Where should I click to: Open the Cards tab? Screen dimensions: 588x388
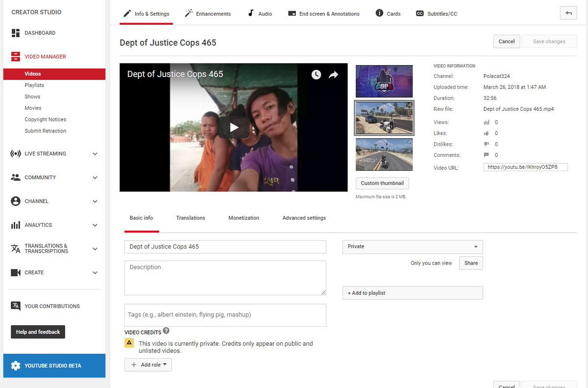click(388, 14)
